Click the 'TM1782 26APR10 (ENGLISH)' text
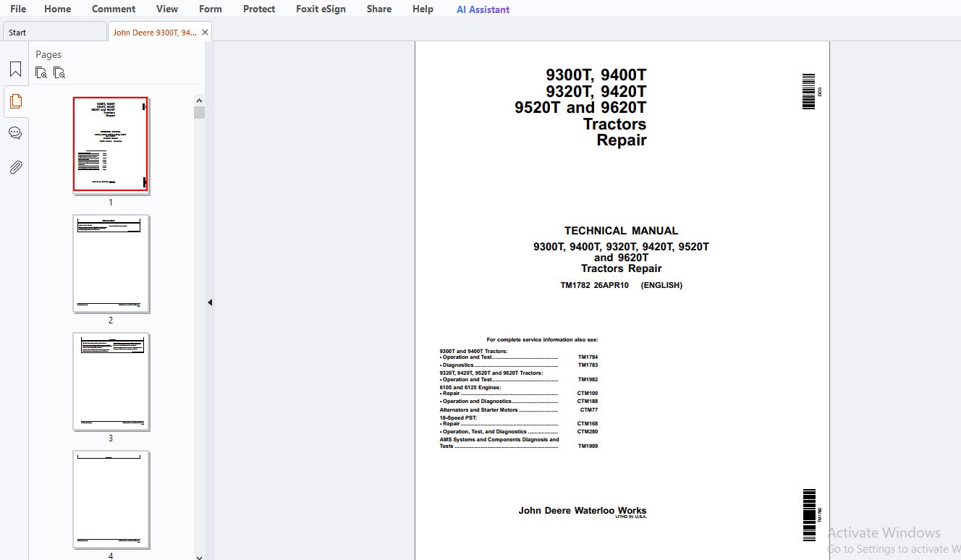Screen dimensions: 961x560 621,285
